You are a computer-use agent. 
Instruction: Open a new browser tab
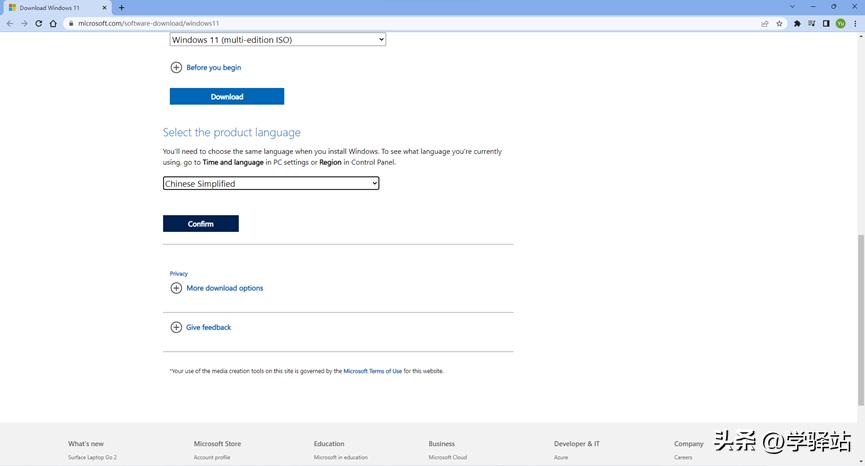[x=121, y=8]
